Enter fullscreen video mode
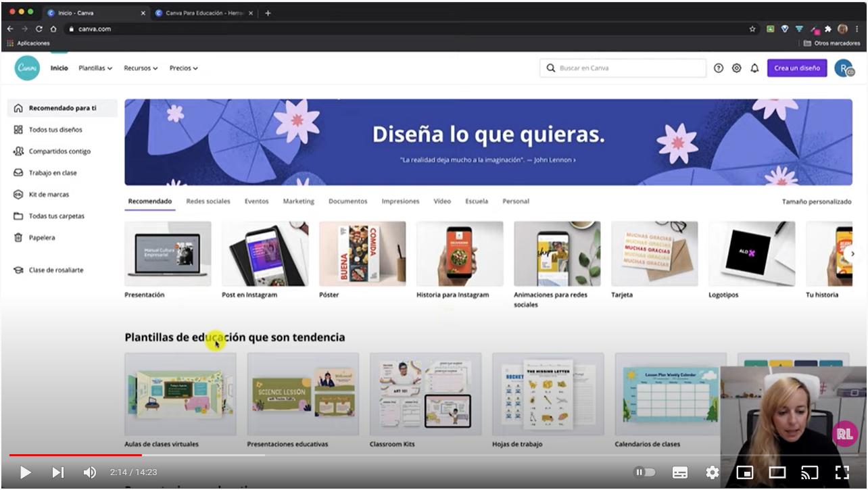The width and height of the screenshot is (868, 490). tap(842, 472)
